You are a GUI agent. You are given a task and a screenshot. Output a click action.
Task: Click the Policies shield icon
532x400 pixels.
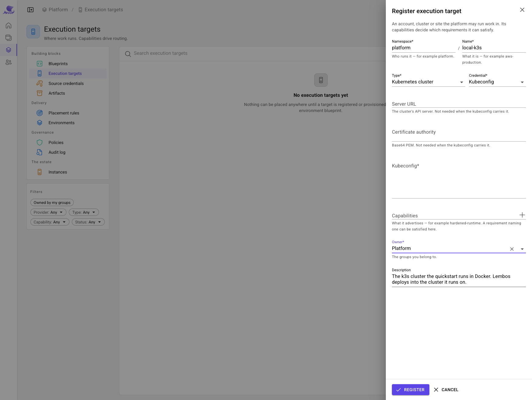point(40,142)
